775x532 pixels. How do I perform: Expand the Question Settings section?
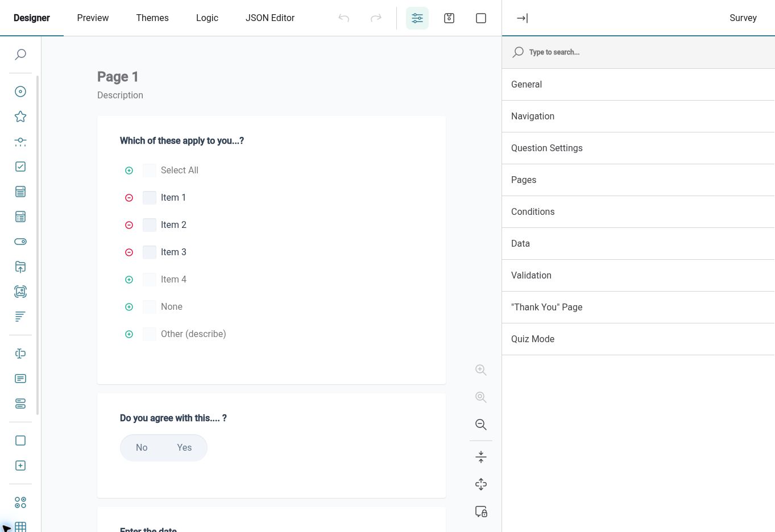(638, 148)
